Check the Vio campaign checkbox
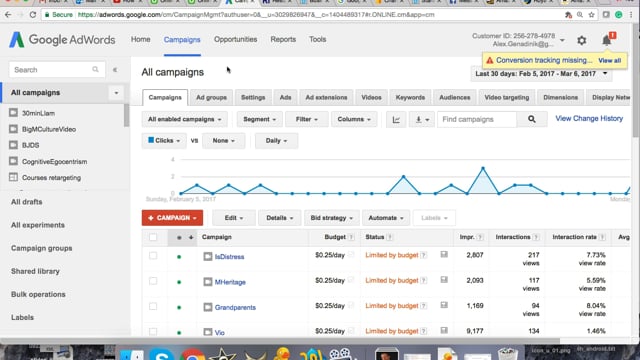The width and height of the screenshot is (640, 360). tap(153, 331)
